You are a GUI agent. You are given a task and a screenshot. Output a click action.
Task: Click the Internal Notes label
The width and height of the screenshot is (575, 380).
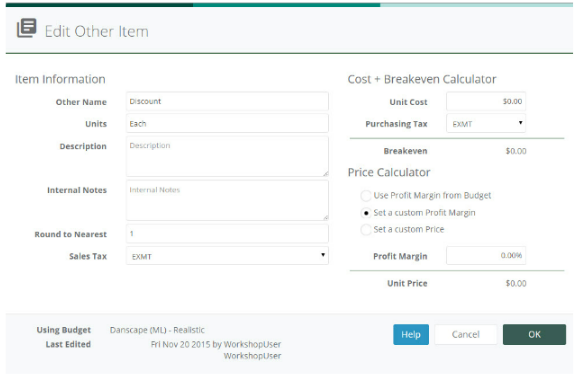pos(77,190)
